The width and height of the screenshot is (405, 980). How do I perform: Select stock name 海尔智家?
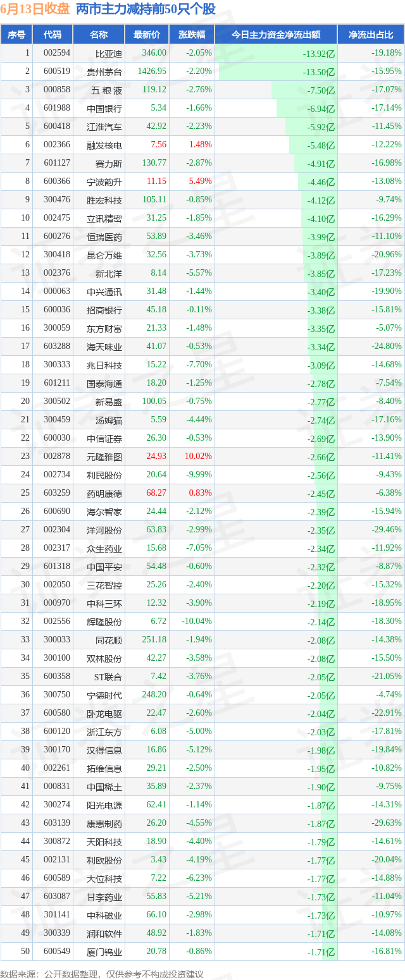click(104, 511)
